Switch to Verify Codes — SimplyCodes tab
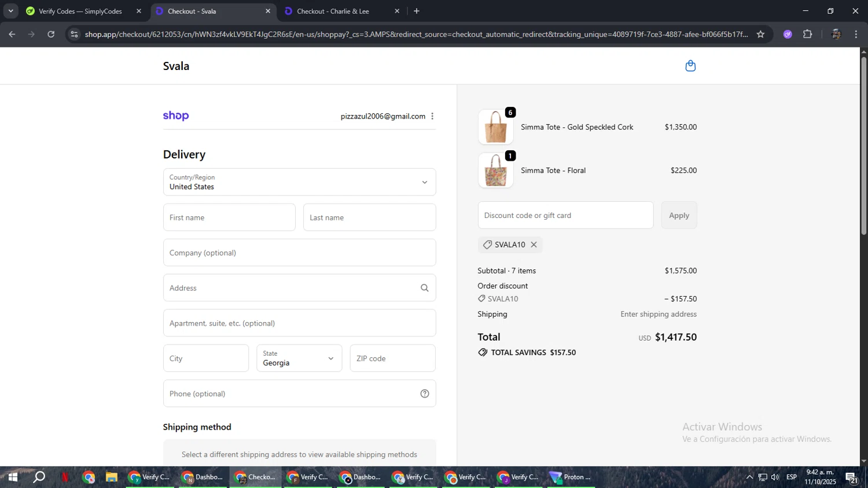This screenshot has width=868, height=488. click(x=79, y=11)
